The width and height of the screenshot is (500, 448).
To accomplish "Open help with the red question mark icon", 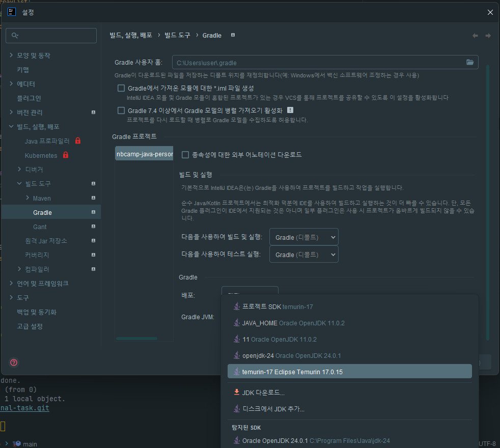I will click(x=14, y=362).
